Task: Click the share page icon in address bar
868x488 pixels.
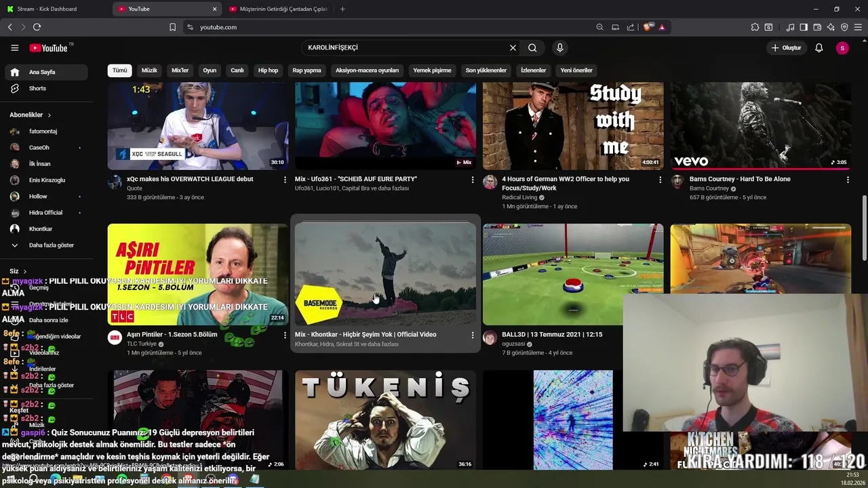Action: pos(631,27)
